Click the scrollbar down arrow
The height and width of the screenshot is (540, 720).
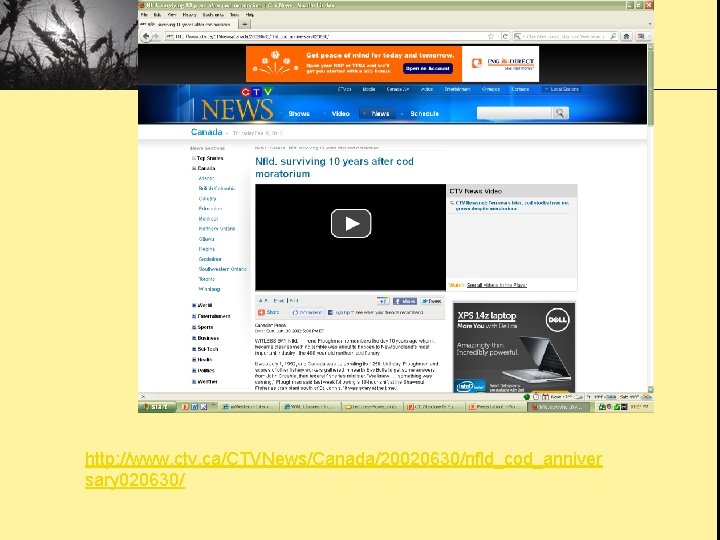pos(650,389)
